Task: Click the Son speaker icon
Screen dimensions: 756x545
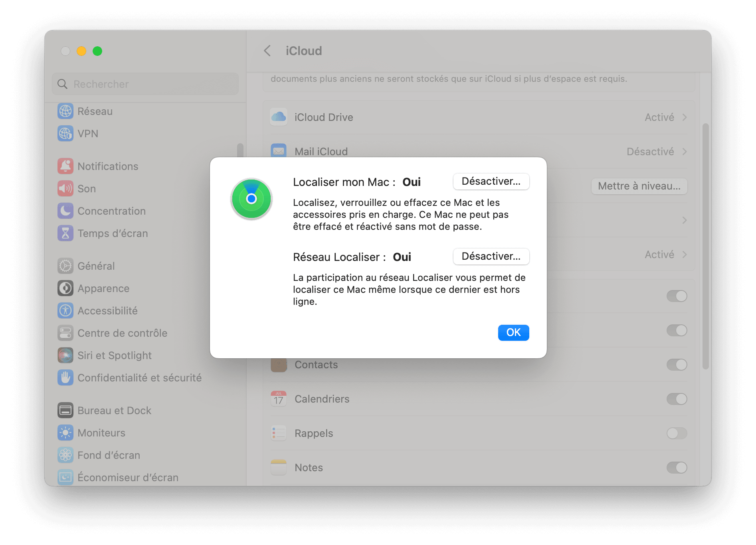Action: (x=65, y=188)
